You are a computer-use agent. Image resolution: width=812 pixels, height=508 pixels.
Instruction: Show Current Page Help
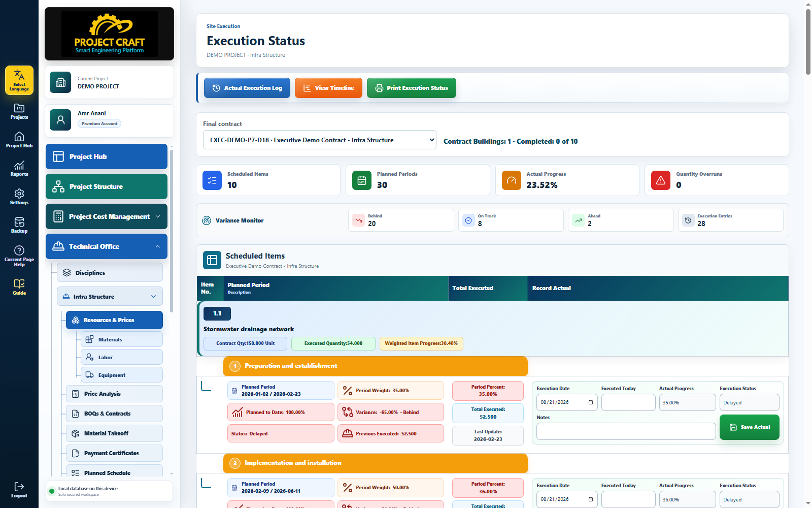click(x=19, y=256)
